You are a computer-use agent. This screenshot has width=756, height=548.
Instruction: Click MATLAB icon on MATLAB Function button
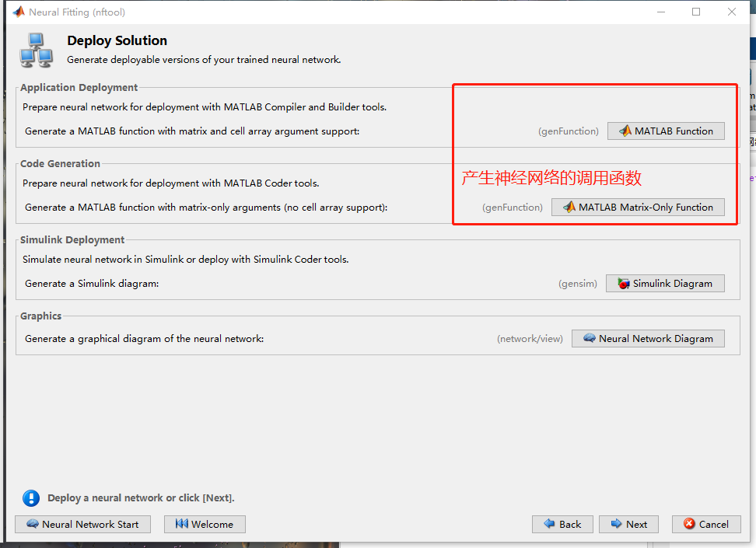[625, 131]
